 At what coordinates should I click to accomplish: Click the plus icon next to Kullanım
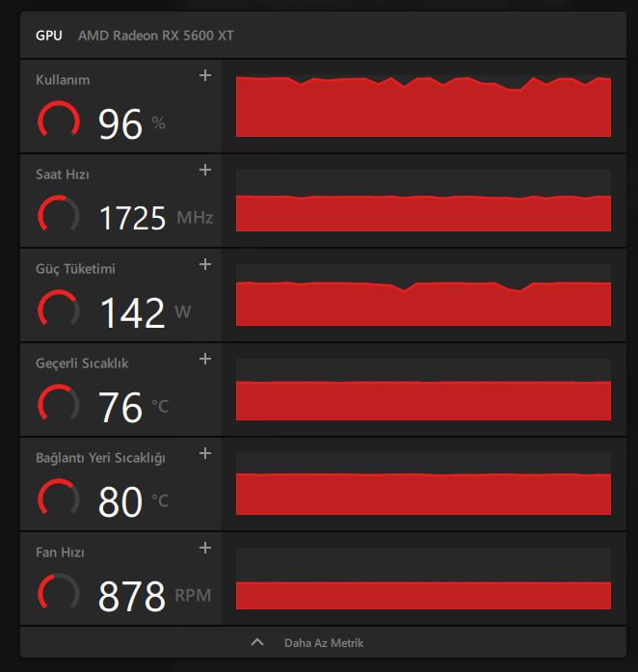click(204, 76)
